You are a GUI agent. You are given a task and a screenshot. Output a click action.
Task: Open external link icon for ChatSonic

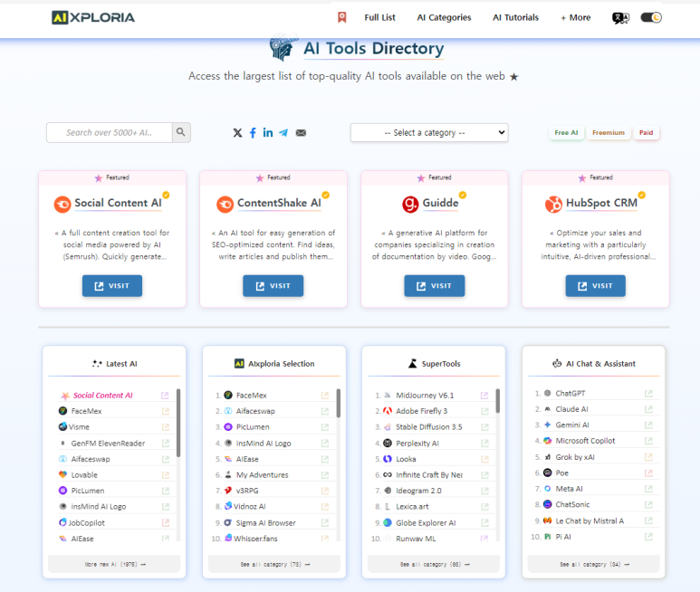coord(648,504)
